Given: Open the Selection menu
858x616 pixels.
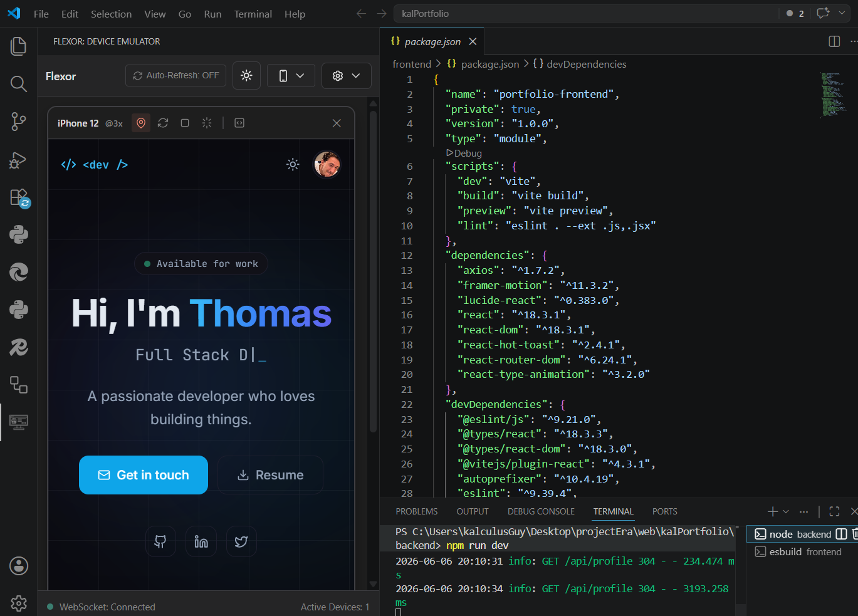Looking at the screenshot, I should coord(111,14).
